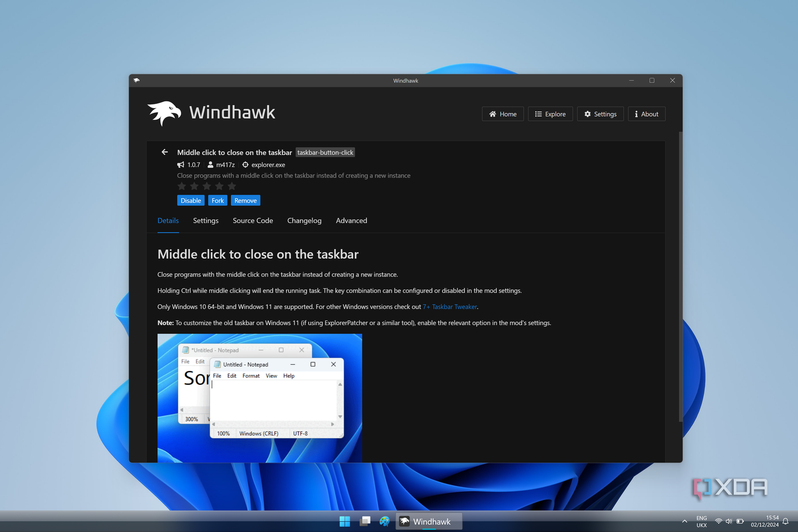Disable the mod with the Disable button
The image size is (798, 532).
tap(191, 200)
